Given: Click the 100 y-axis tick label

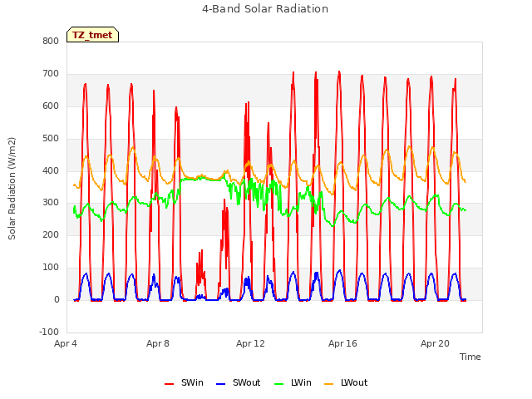Looking at the screenshot, I should [x=51, y=268].
